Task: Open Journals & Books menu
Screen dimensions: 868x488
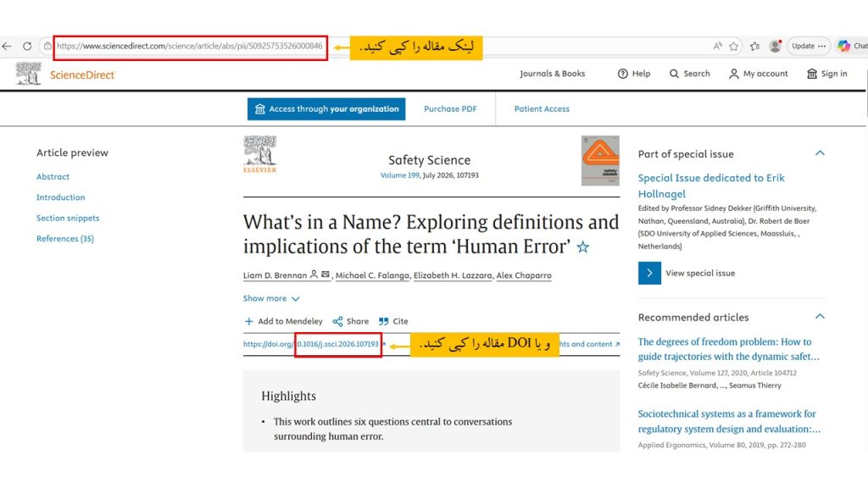Action: coord(552,74)
